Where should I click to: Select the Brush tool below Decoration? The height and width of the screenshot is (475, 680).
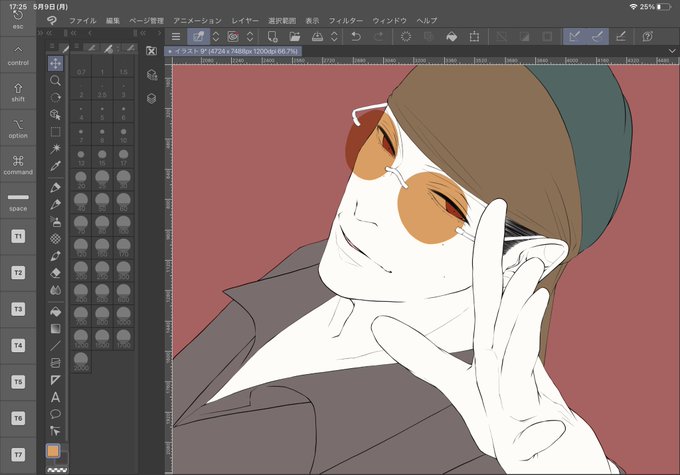[x=56, y=256]
